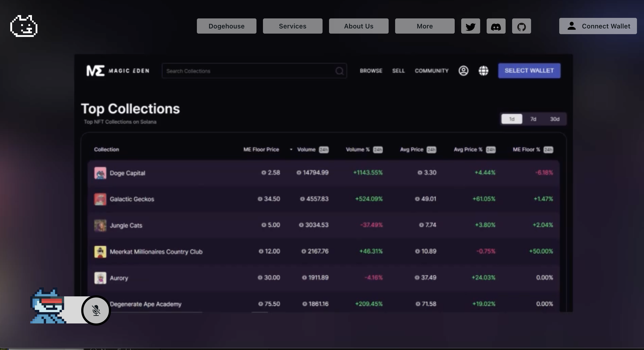Click the globe language icon

point(483,71)
